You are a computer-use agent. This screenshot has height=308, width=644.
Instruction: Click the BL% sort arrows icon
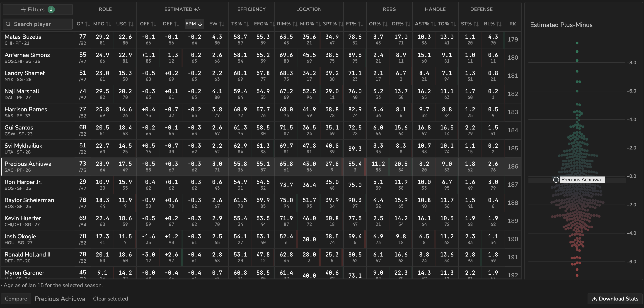[499, 24]
